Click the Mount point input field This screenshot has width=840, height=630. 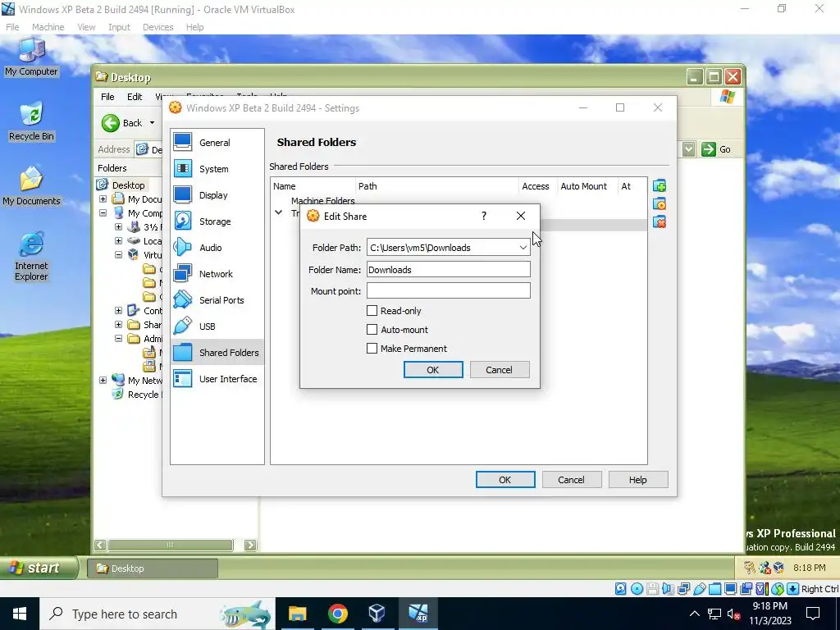[449, 291]
